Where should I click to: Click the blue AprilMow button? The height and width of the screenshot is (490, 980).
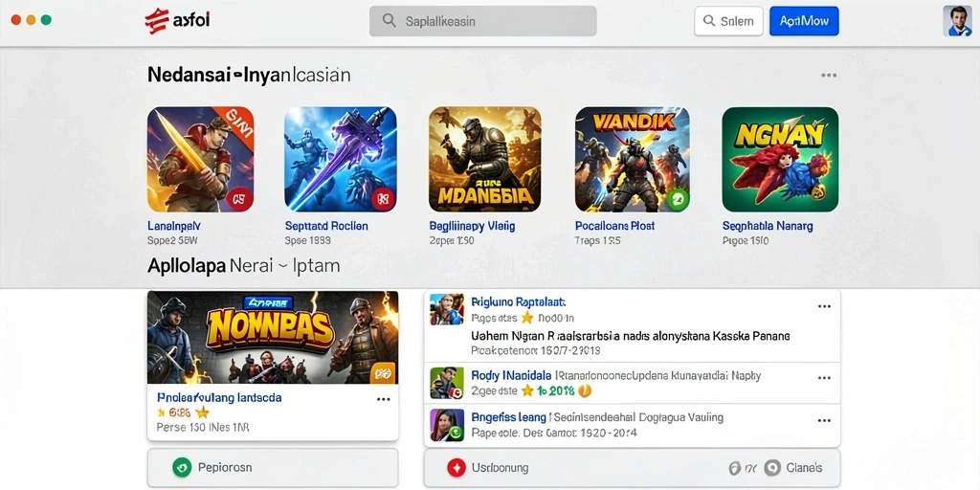(x=804, y=21)
